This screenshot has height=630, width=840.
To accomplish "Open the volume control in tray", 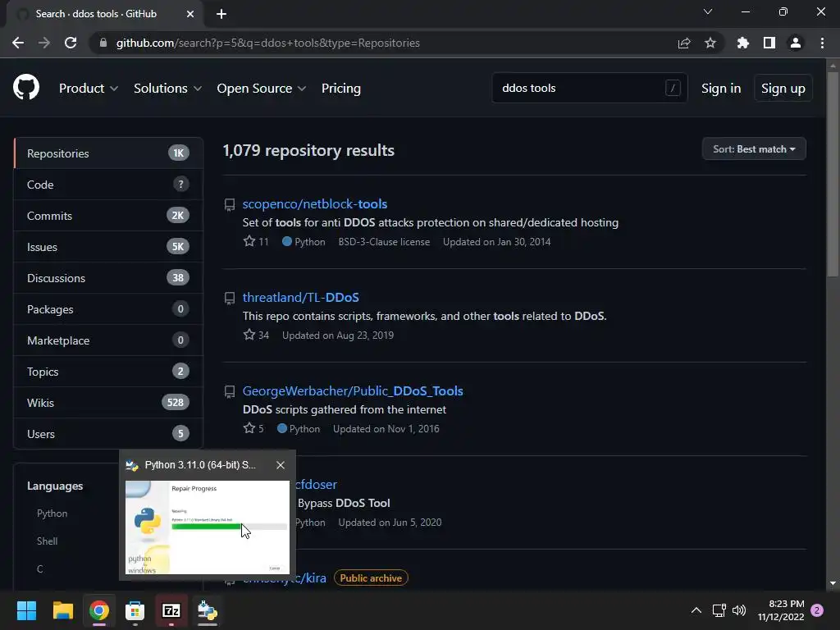I will click(x=739, y=610).
